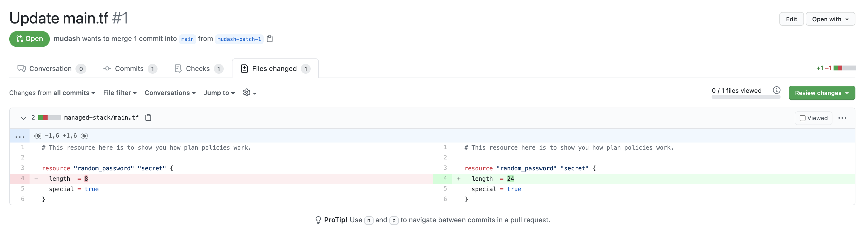Click the hunk header @@ -1,6 +1,6 @@

tap(61, 136)
